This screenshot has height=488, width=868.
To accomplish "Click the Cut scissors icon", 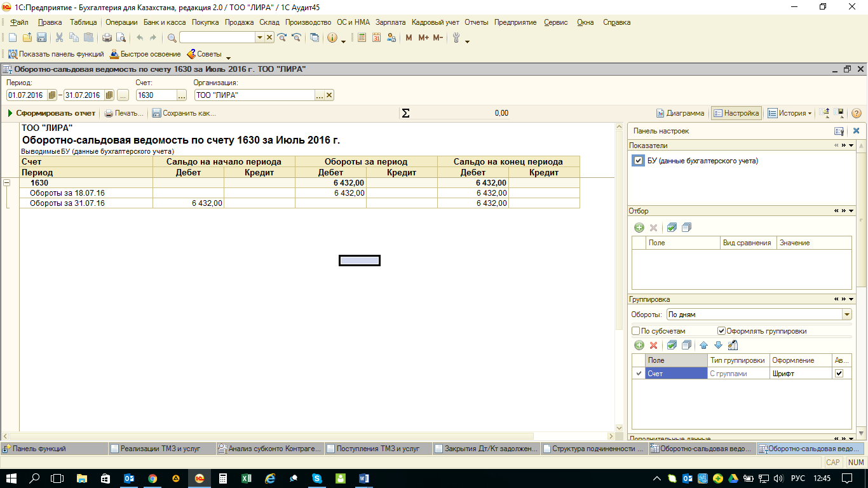I will point(60,38).
